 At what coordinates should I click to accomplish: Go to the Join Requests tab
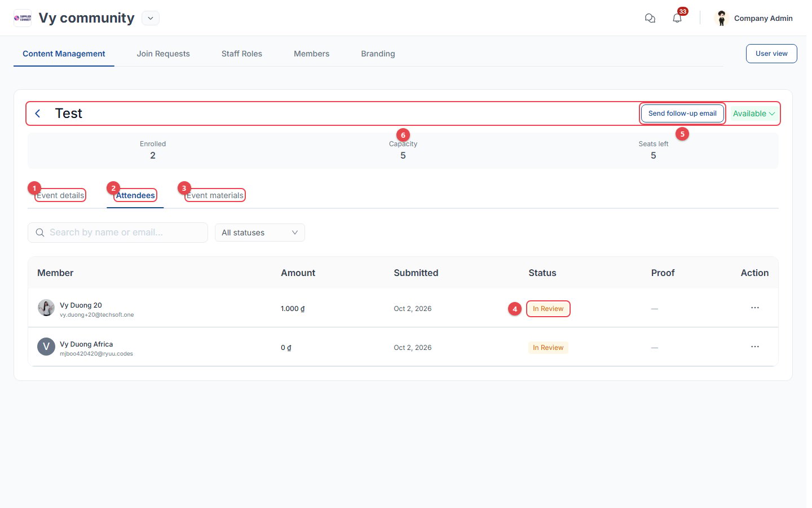(x=164, y=54)
